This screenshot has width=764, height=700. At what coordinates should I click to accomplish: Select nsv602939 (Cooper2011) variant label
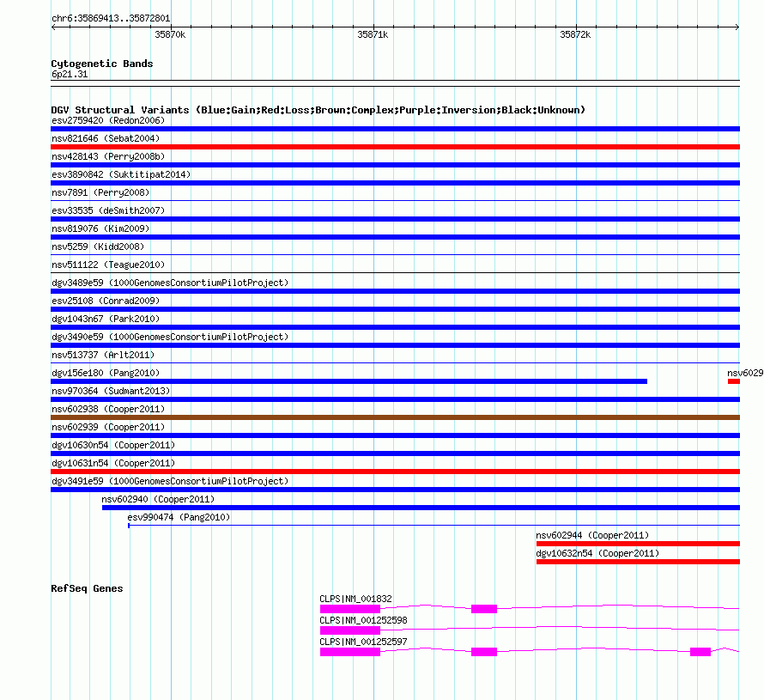(x=108, y=427)
